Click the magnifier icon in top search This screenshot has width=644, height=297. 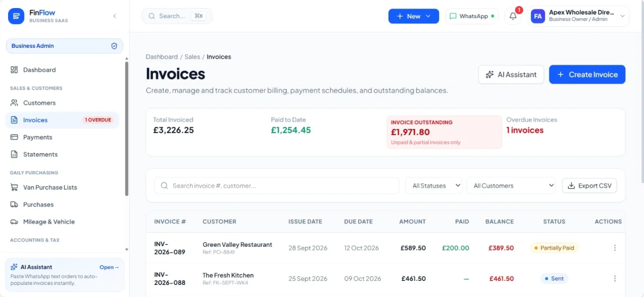(x=152, y=16)
